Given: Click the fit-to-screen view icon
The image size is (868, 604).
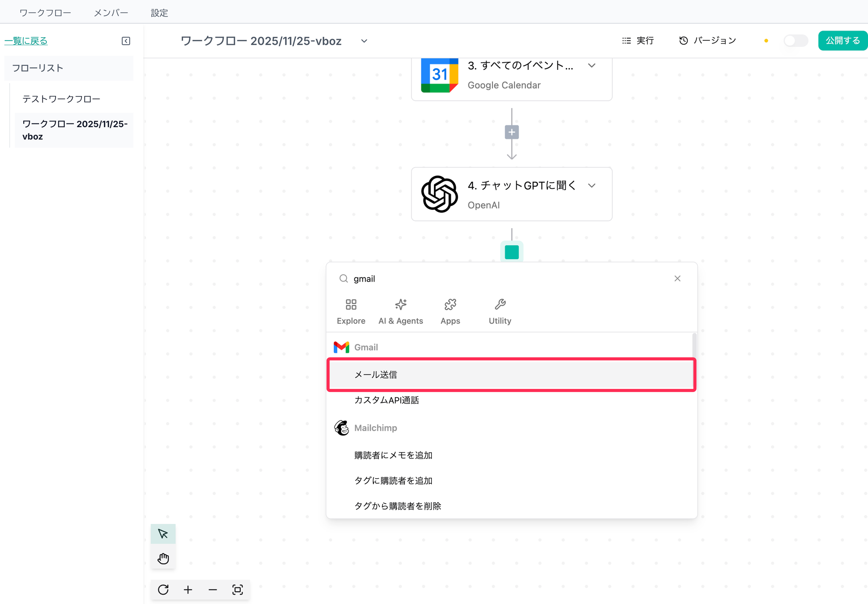Looking at the screenshot, I should pos(237,590).
